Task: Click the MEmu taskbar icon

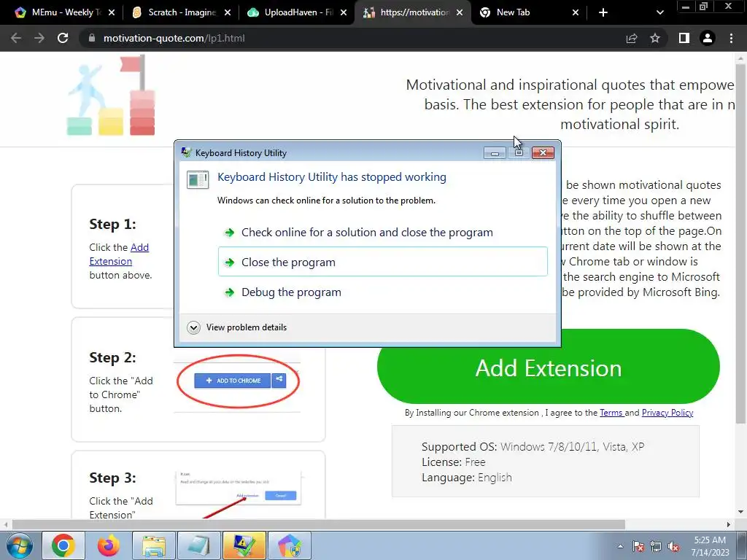Action: coord(289,545)
